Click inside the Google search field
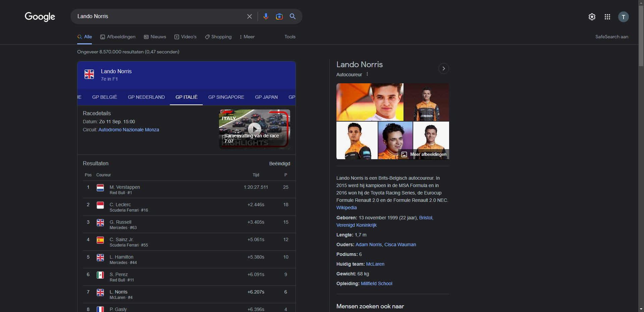 tap(158, 16)
